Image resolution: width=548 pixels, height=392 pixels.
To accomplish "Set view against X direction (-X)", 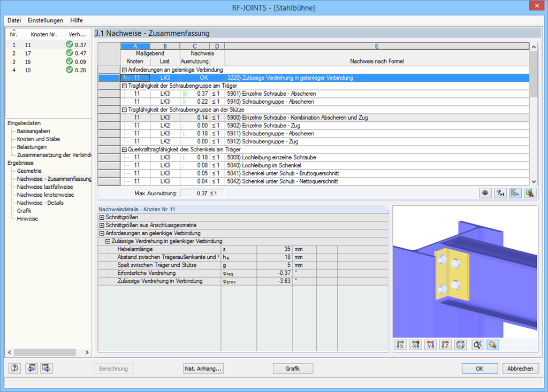I will pyautogui.click(x=415, y=345).
